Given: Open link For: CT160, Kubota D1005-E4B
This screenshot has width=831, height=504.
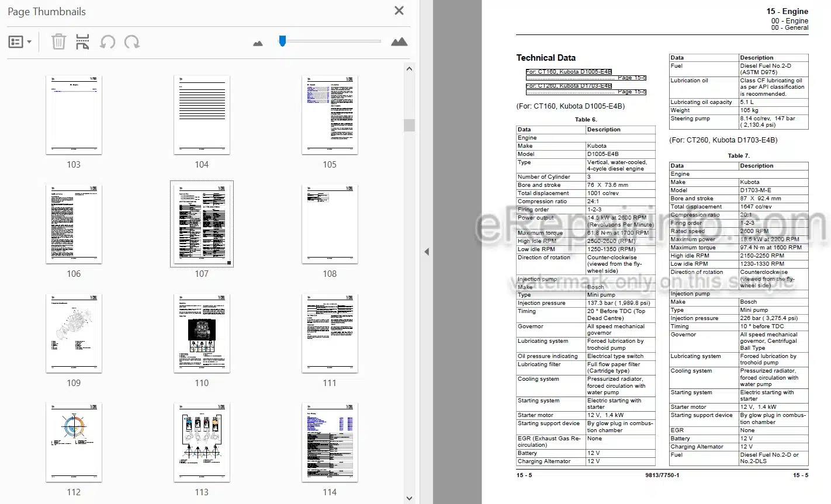Looking at the screenshot, I should coord(569,72).
